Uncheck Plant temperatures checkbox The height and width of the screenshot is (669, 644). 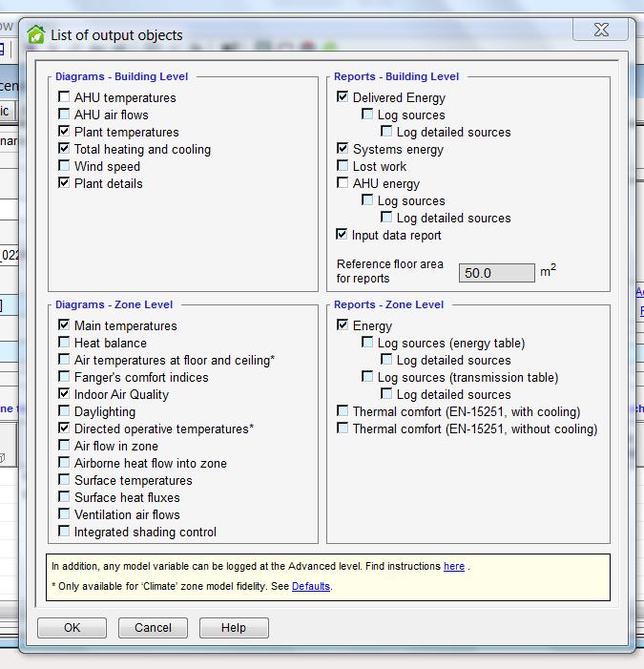(x=64, y=131)
